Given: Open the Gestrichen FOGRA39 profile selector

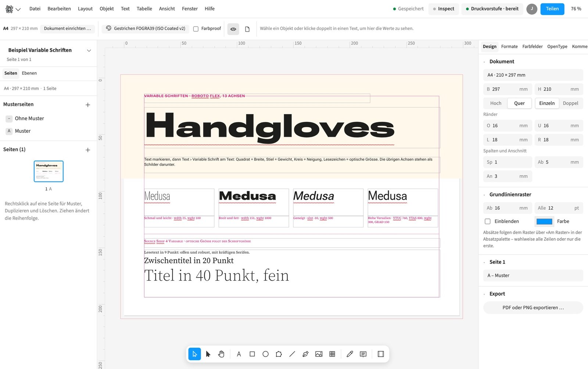Looking at the screenshot, I should pyautogui.click(x=146, y=28).
